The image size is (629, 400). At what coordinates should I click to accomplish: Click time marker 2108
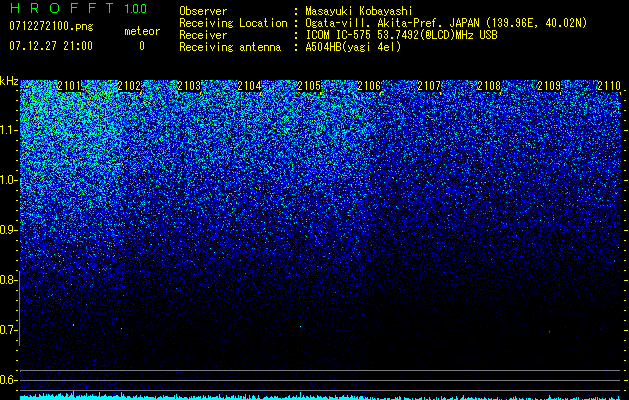point(489,86)
